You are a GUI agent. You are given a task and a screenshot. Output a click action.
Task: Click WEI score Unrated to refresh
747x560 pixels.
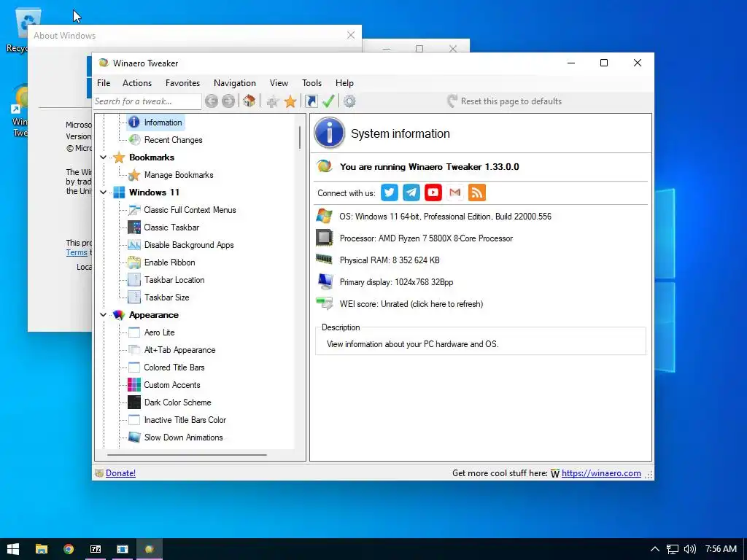411,304
